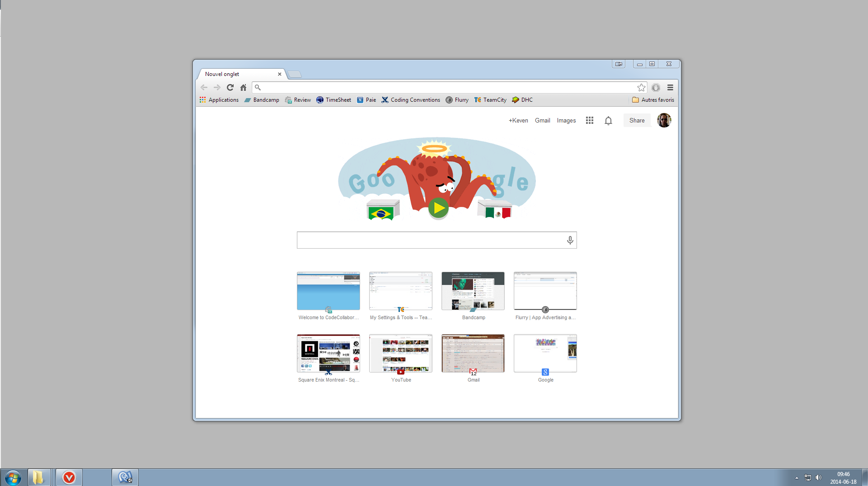This screenshot has width=868, height=486.
Task: Click the voice search microphone
Action: (570, 240)
